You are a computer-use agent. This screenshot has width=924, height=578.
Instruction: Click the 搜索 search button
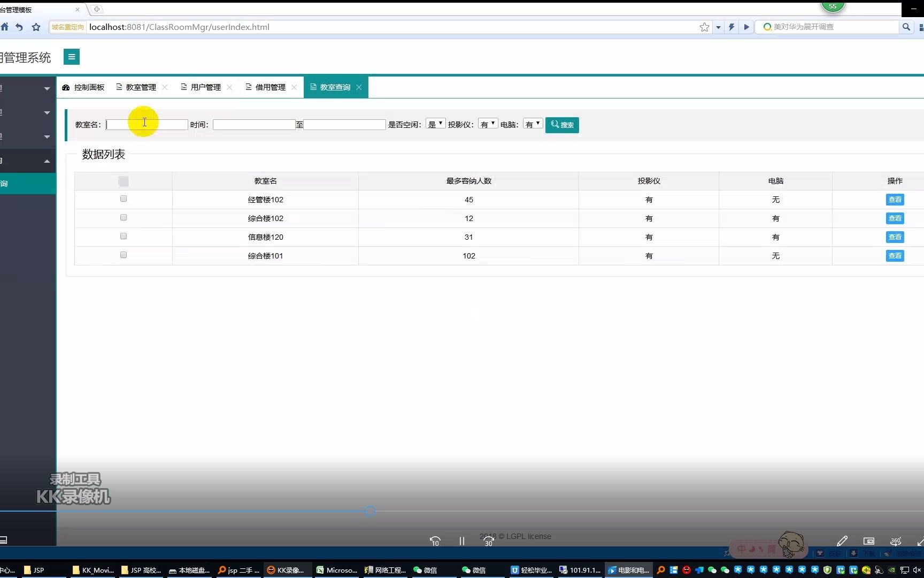pos(562,125)
